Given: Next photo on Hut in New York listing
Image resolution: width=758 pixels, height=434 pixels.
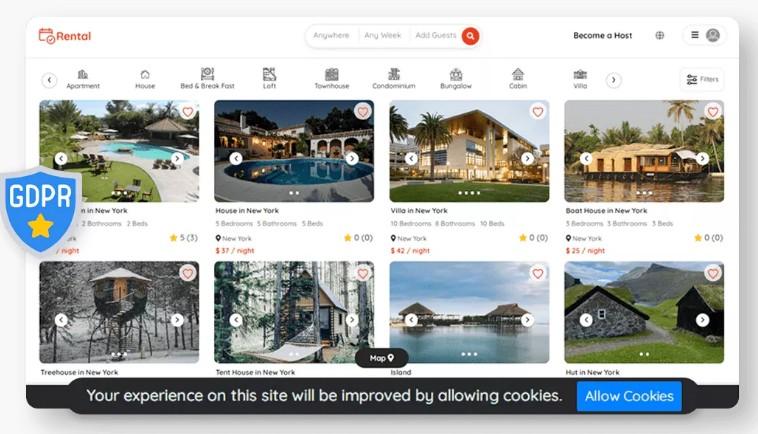Looking at the screenshot, I should [x=702, y=319].
